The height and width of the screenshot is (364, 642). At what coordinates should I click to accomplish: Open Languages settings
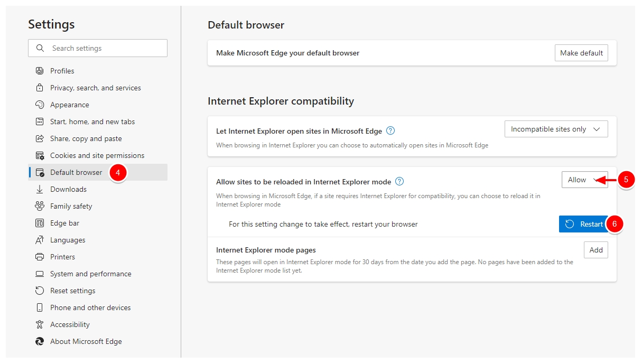tap(98, 240)
